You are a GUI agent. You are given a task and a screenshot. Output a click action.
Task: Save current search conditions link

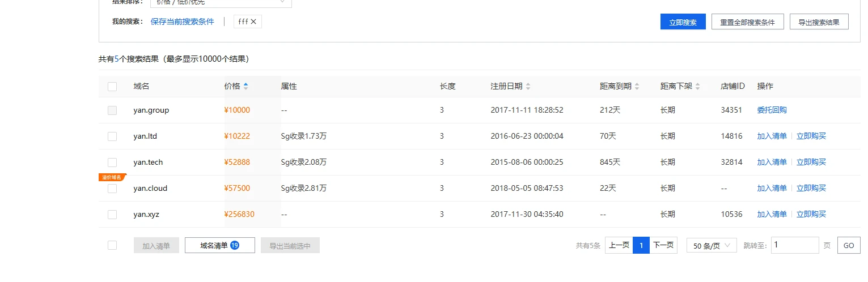183,22
